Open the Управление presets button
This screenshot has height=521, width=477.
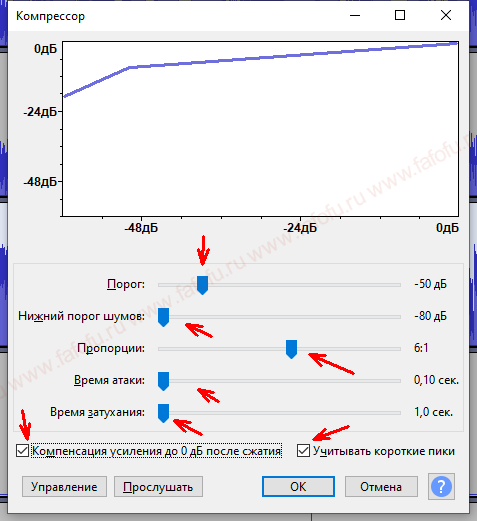click(x=64, y=487)
